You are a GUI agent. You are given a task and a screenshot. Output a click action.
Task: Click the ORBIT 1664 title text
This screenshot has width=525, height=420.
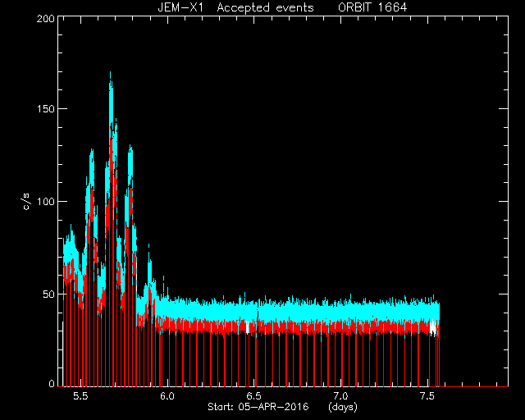(x=372, y=7)
